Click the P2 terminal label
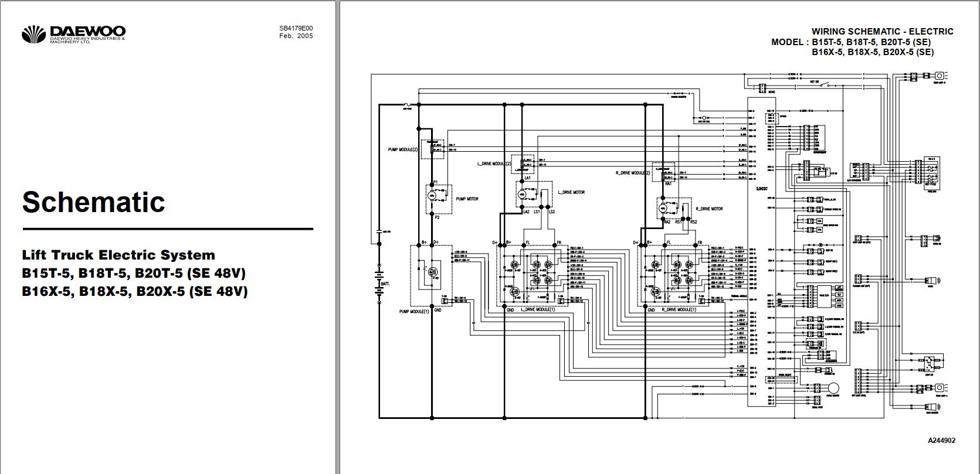Image resolution: width=980 pixels, height=474 pixels. tap(436, 217)
